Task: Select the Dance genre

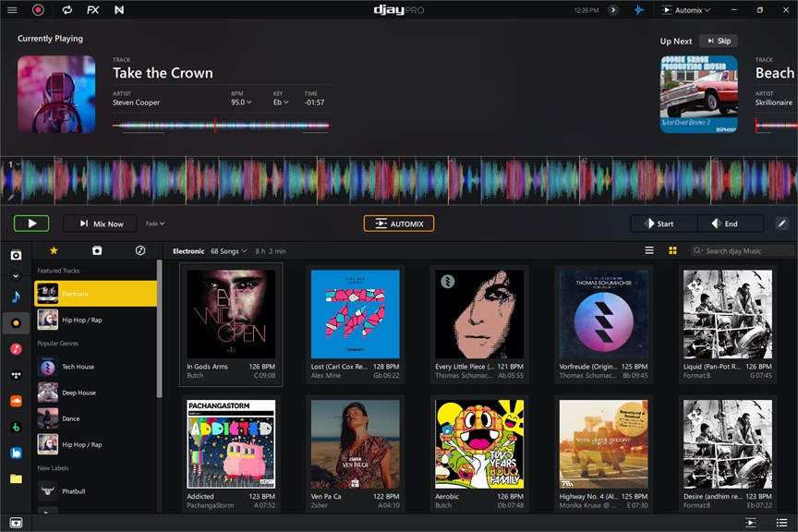Action: [96, 418]
